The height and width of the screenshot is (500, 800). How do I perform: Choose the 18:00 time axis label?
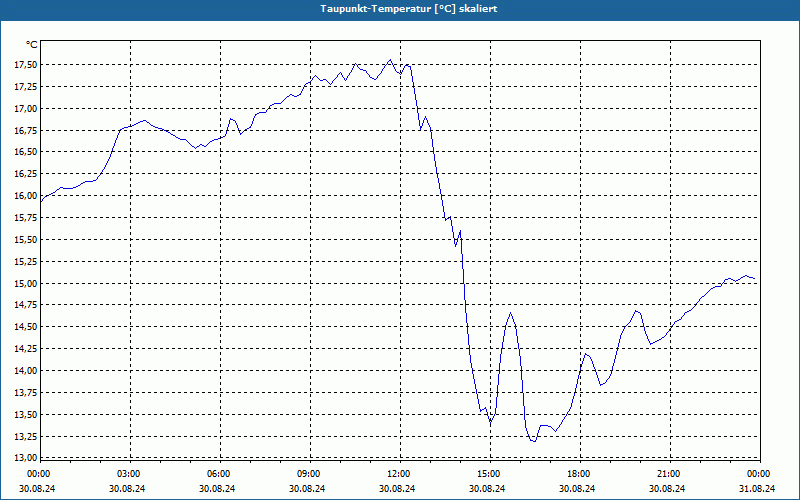click(578, 474)
